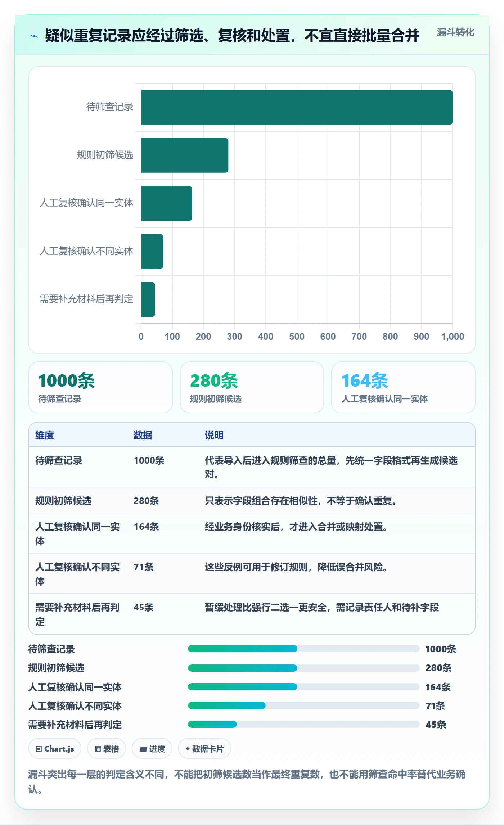The image size is (504, 825).
Task: Click the 进度 chip
Action: pos(152,749)
